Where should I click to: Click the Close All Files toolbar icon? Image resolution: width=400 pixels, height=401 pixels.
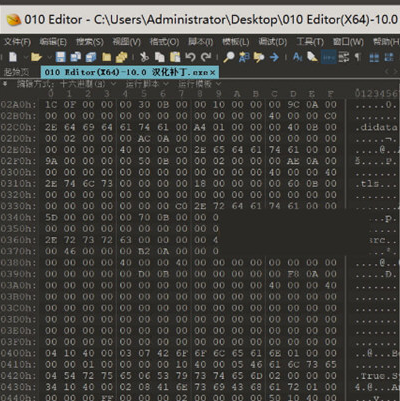coord(121,57)
